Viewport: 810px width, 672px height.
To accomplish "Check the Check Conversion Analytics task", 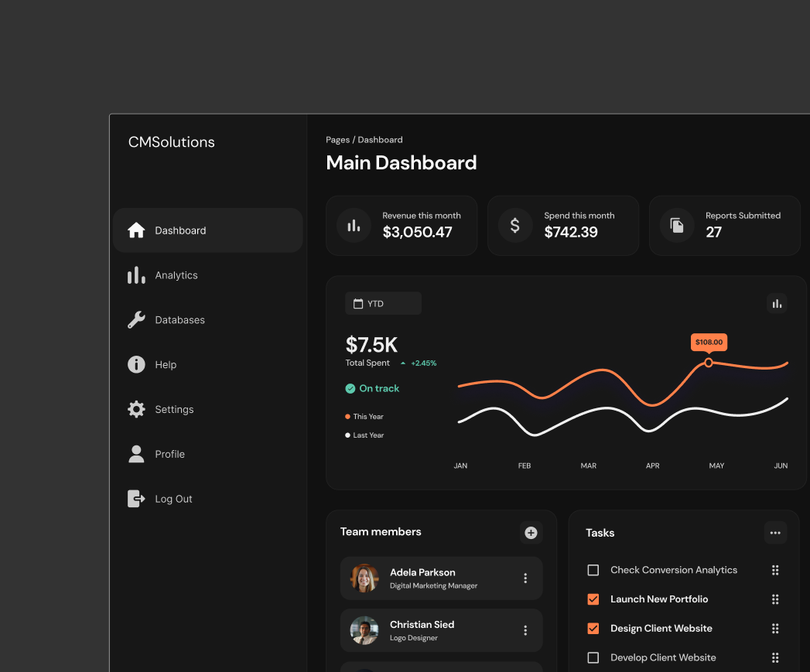I will click(x=593, y=570).
